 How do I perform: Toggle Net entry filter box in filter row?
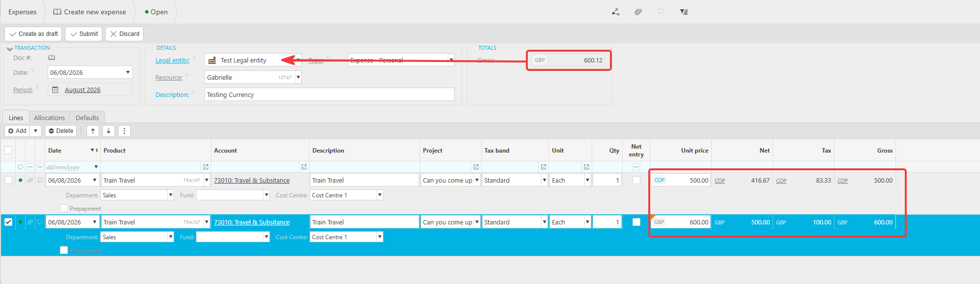636,167
